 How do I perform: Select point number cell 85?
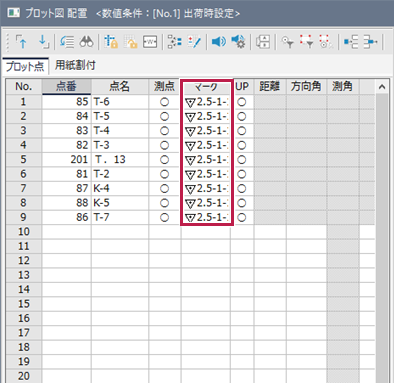pos(66,102)
